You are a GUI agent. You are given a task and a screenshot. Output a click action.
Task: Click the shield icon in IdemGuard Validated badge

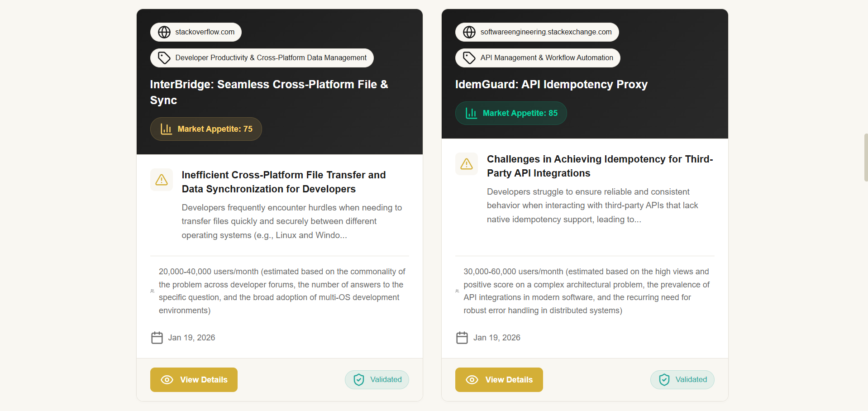click(x=664, y=379)
